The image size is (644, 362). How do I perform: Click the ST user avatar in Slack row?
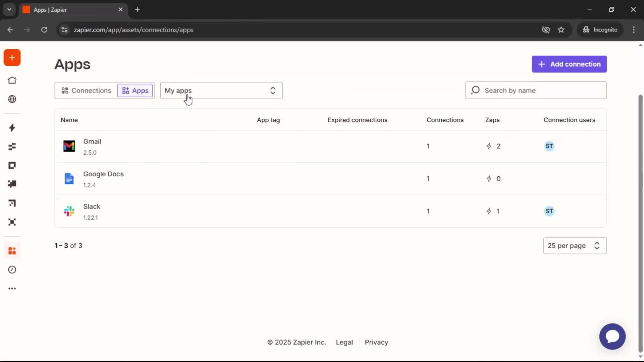(x=549, y=211)
